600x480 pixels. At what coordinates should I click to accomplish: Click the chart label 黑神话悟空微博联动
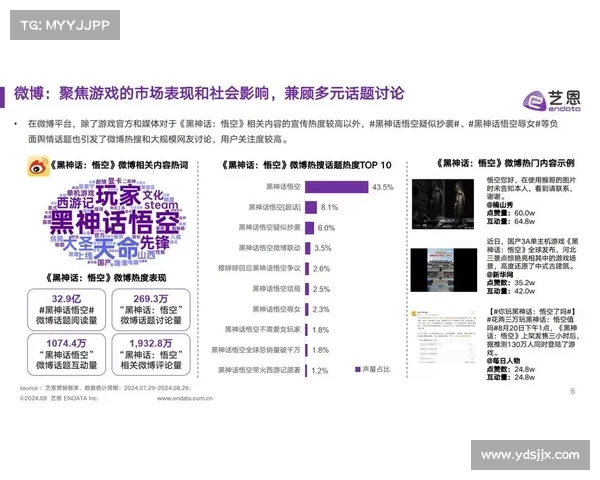coord(269,248)
